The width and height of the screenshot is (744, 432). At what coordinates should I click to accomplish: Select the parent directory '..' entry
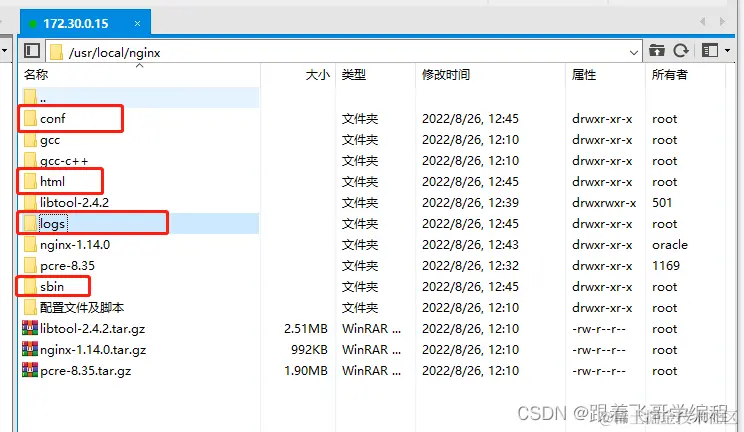point(140,98)
